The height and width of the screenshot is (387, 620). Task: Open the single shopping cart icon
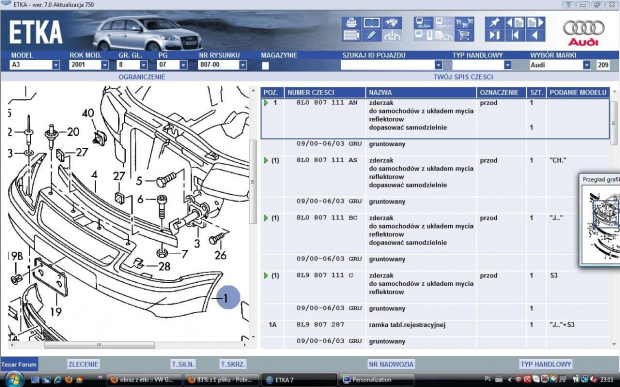coord(464,36)
